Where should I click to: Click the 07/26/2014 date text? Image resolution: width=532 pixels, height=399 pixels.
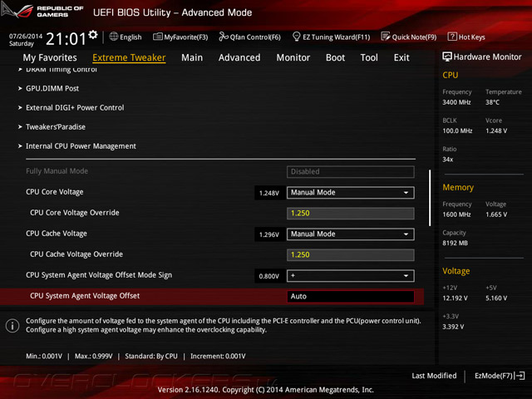[26, 36]
